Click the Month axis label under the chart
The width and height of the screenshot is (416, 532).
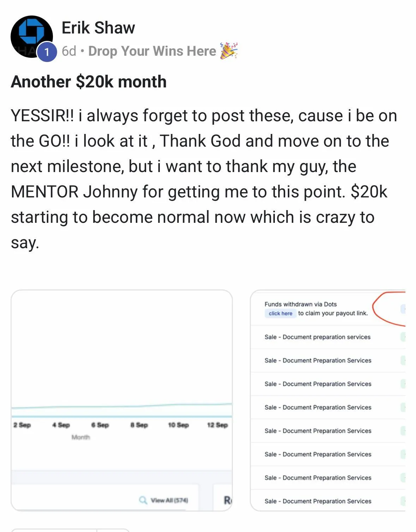click(80, 438)
